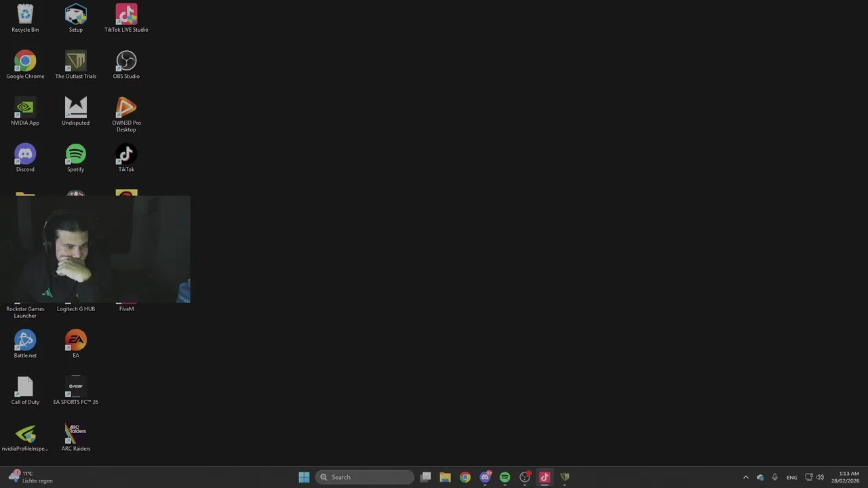Click the FiveM icon label

click(x=126, y=309)
